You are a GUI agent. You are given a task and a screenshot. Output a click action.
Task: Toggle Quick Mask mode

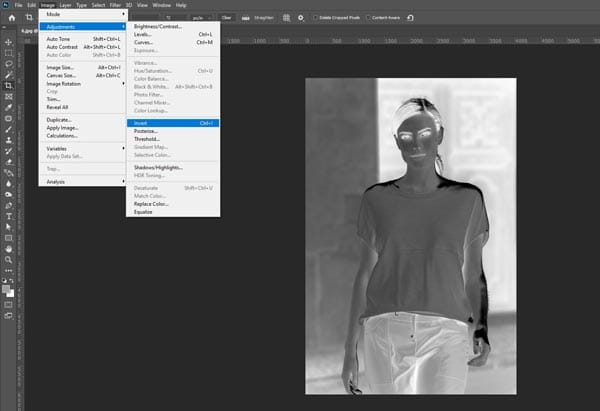(8, 305)
